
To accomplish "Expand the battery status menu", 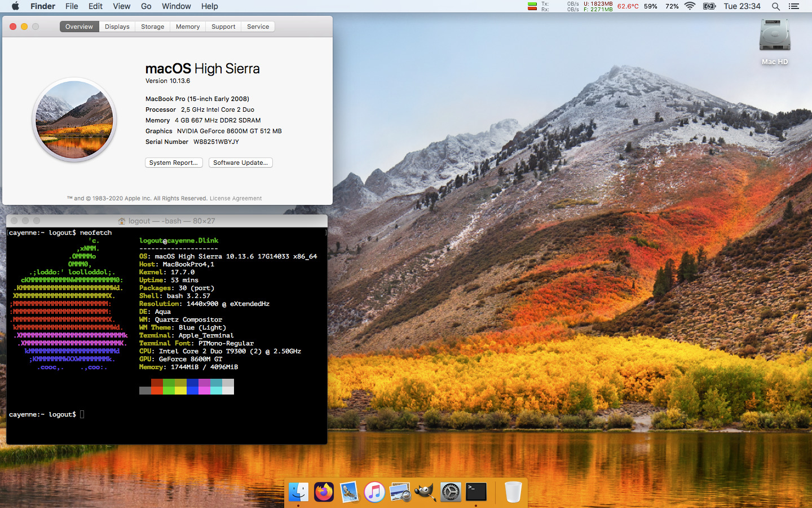I will [x=709, y=6].
